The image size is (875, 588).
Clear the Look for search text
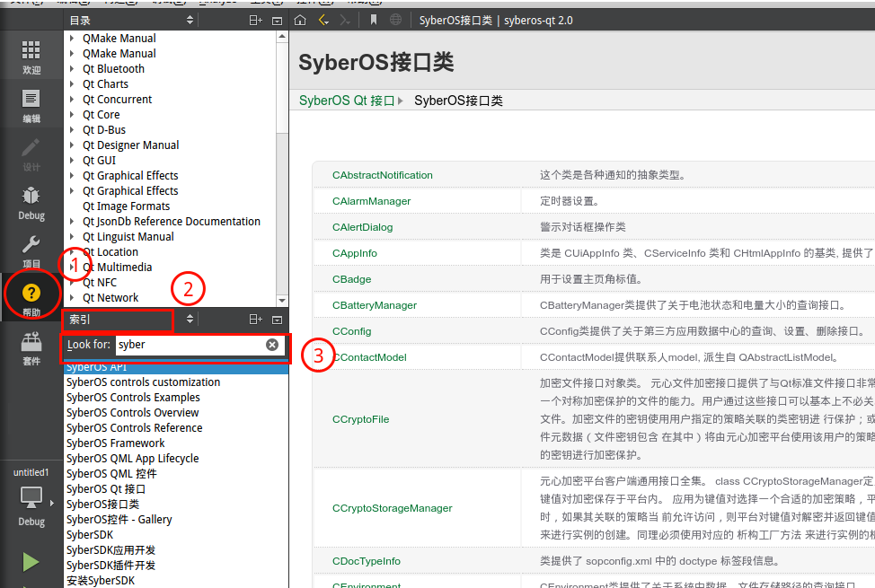coord(272,345)
